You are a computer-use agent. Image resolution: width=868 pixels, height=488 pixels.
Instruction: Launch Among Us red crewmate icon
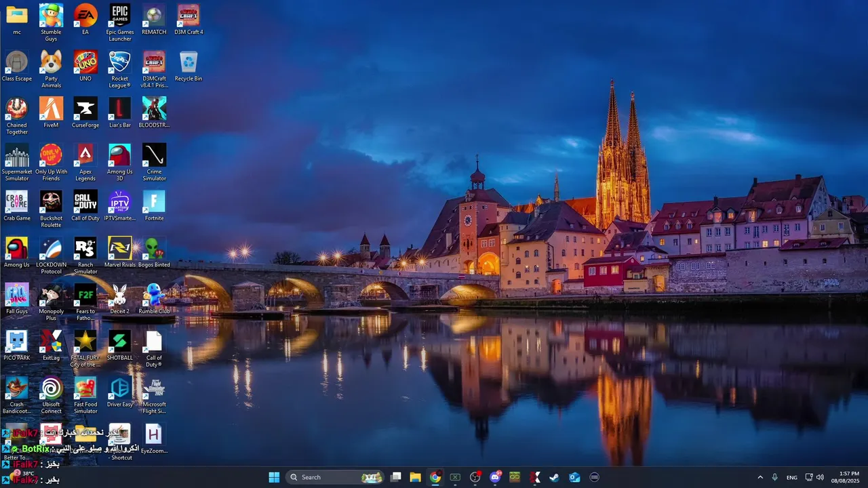[17, 253]
